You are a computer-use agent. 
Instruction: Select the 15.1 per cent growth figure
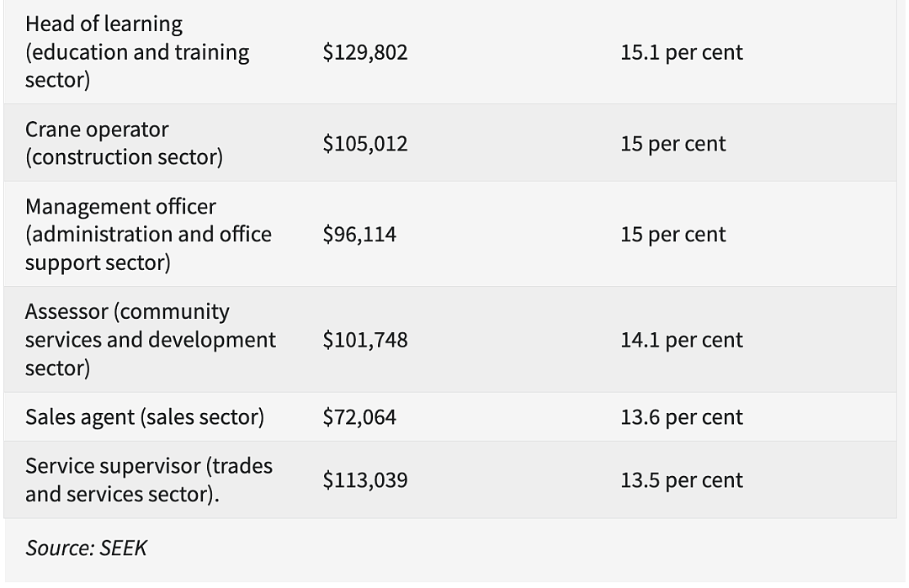[681, 52]
